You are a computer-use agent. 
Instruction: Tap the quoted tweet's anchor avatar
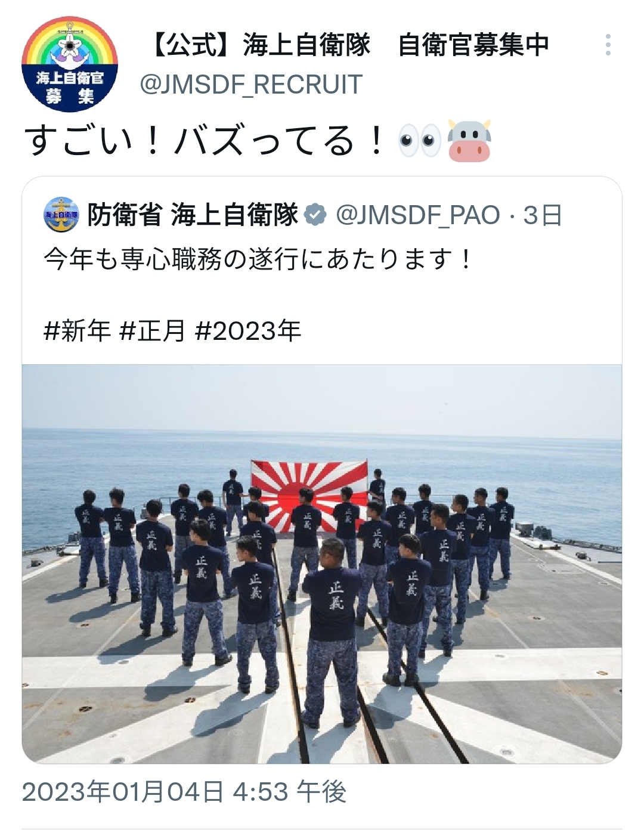(x=61, y=215)
